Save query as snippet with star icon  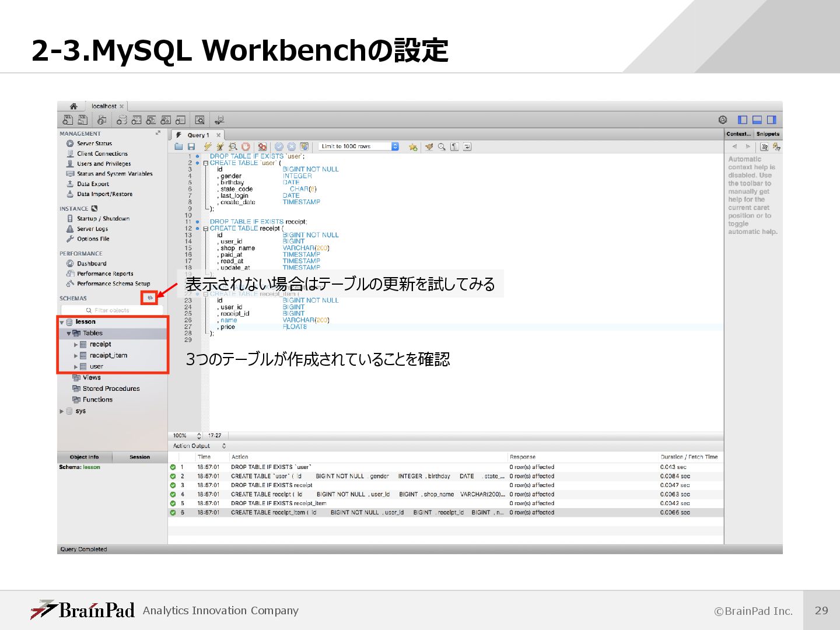[x=413, y=147]
